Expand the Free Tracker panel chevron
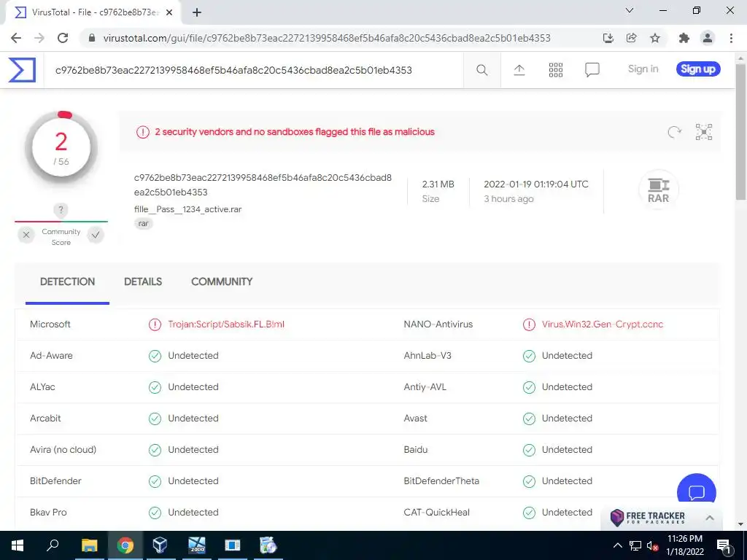747x560 pixels. tap(709, 518)
